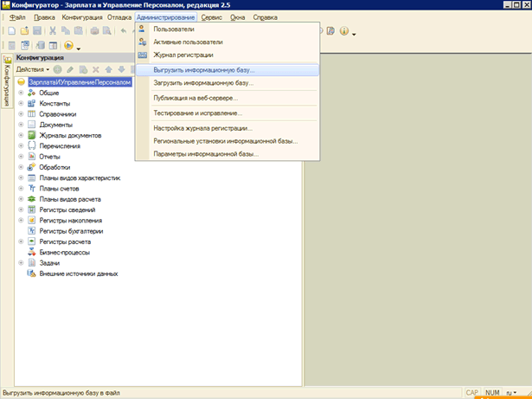532x399 pixels.
Task: Open the Файл menu
Action: pyautogui.click(x=17, y=17)
